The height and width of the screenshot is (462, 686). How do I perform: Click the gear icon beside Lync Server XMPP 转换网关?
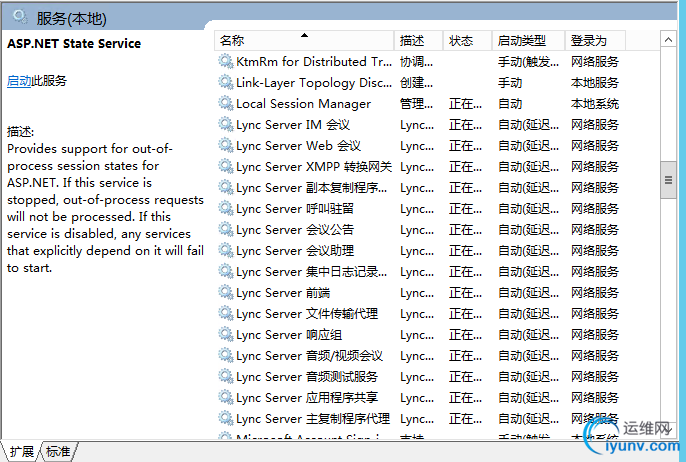pos(226,166)
